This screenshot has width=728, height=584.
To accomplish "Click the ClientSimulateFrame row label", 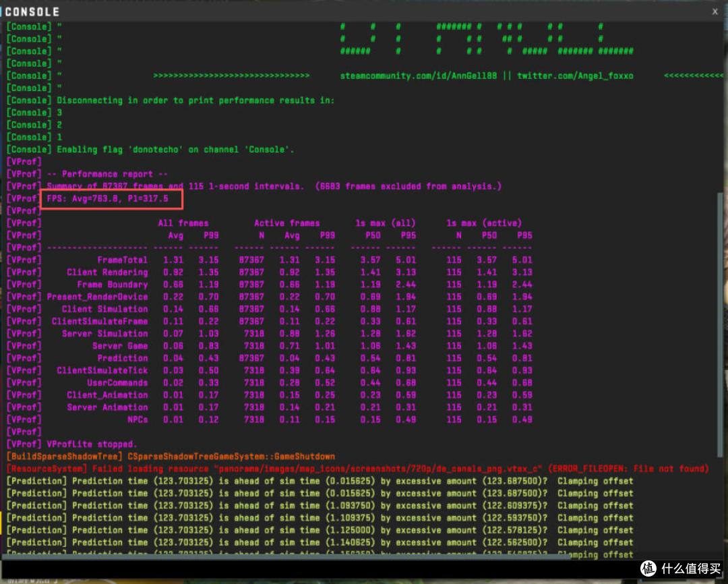I will (x=100, y=322).
